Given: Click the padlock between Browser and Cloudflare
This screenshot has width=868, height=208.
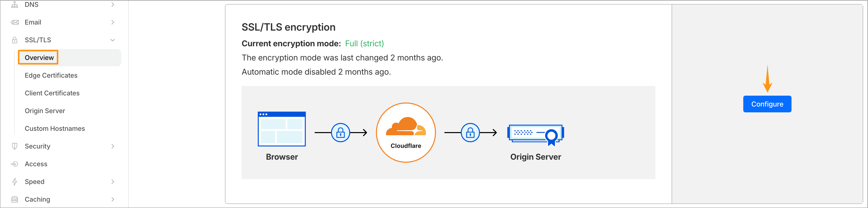Looking at the screenshot, I should pos(341,133).
